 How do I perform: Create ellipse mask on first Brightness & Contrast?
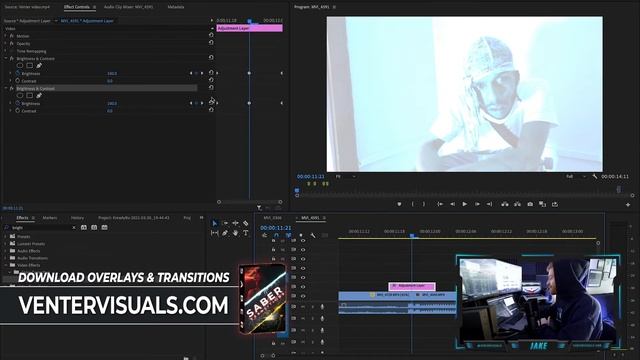(20, 65)
